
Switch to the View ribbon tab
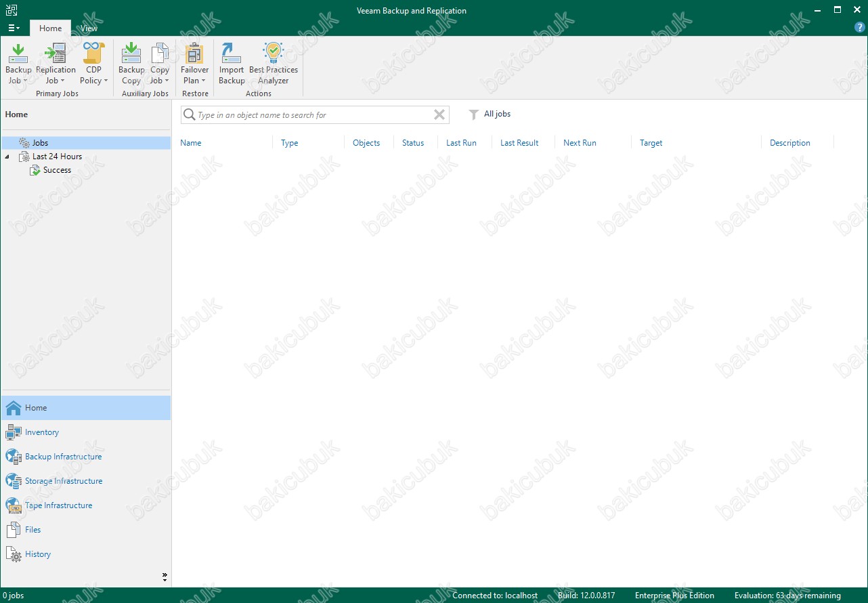[x=89, y=28]
